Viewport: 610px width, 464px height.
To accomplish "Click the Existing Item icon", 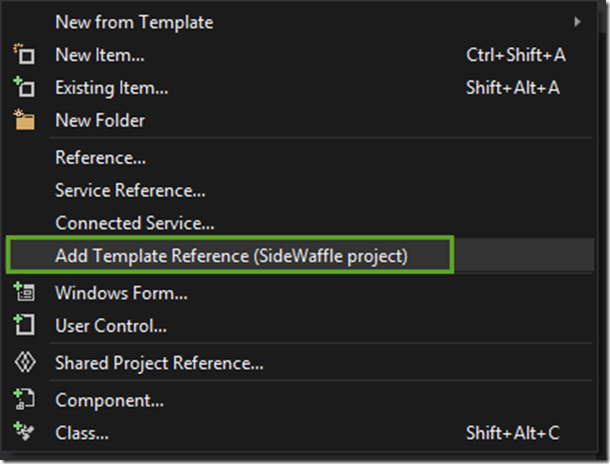I will pos(24,87).
